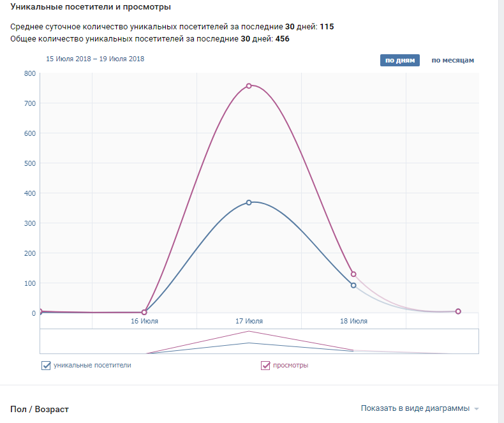The image size is (504, 423).
Task: Click the "Показать в виде диаграммы" text
Action: [415, 408]
